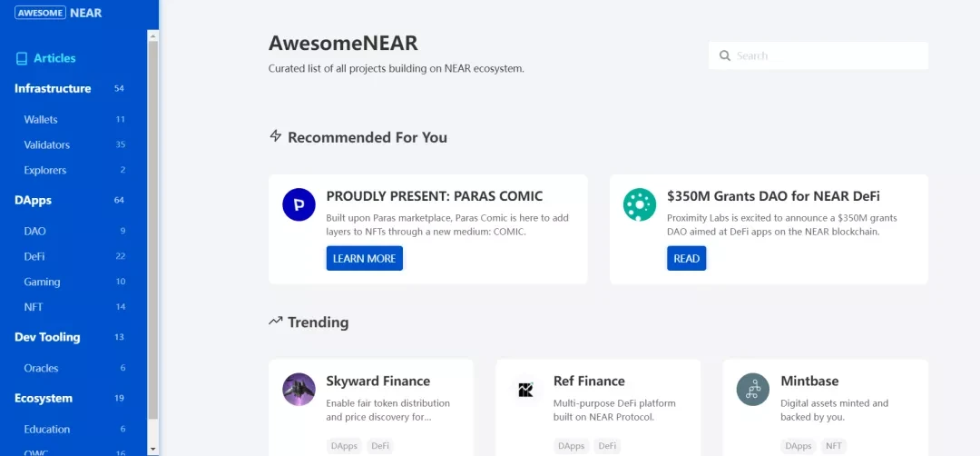Open the DApps sidebar category
The image size is (980, 456).
tap(33, 200)
